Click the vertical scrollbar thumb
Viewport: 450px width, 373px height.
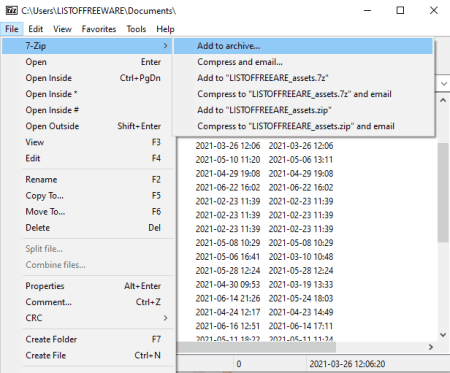point(443,192)
